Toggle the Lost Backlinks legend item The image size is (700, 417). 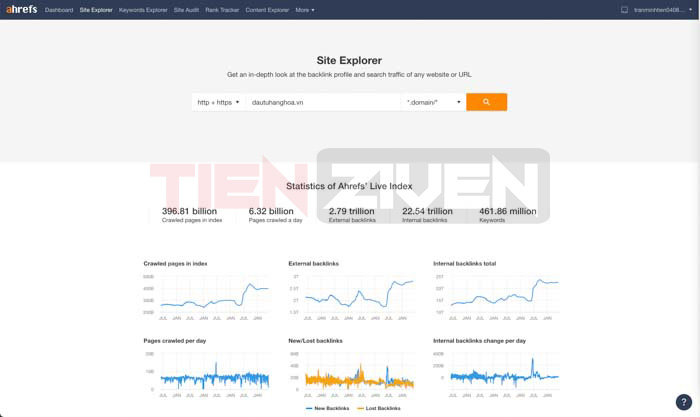click(x=379, y=408)
